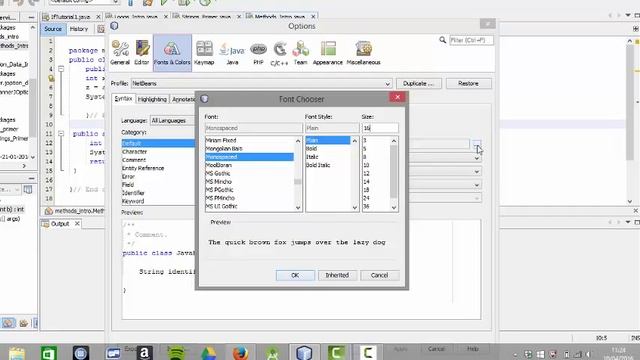Select MS PGothic font

click(249, 190)
